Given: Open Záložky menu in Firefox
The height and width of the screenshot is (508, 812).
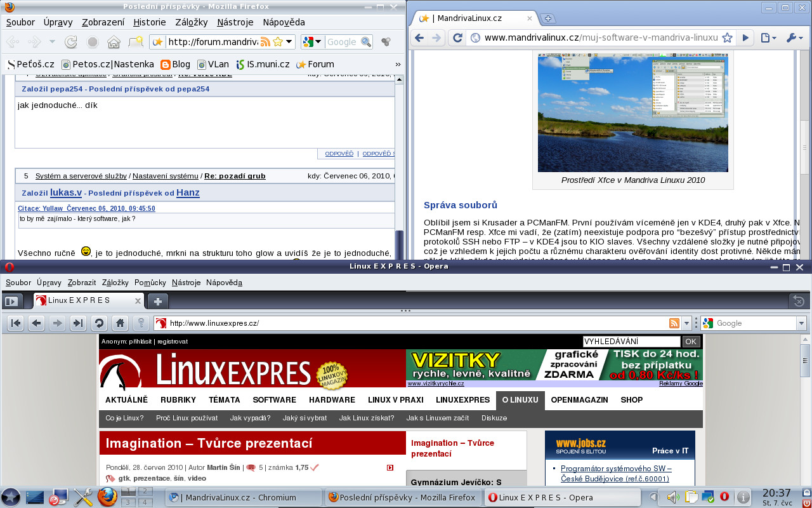Looking at the screenshot, I should tap(191, 22).
